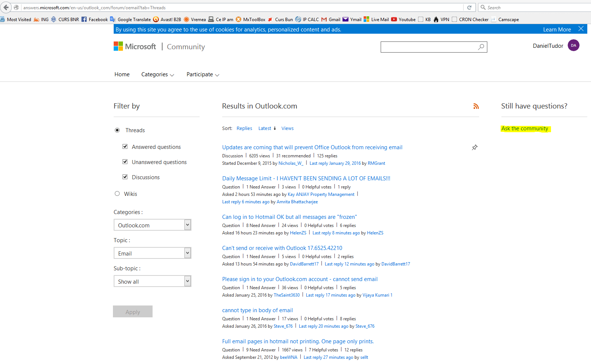The image size is (591, 364).
Task: Go to the Home navigation item
Action: click(122, 74)
